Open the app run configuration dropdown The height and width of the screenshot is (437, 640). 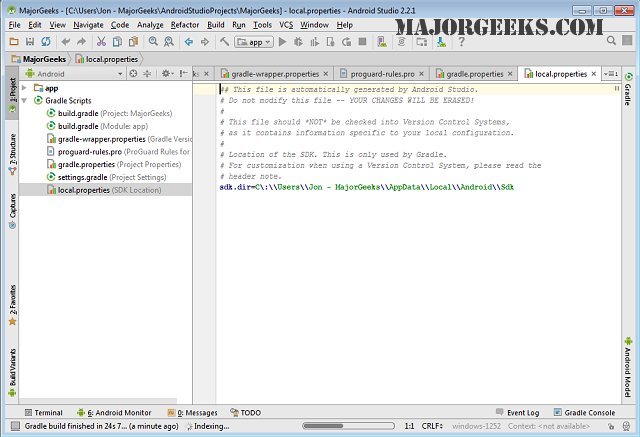pos(254,42)
